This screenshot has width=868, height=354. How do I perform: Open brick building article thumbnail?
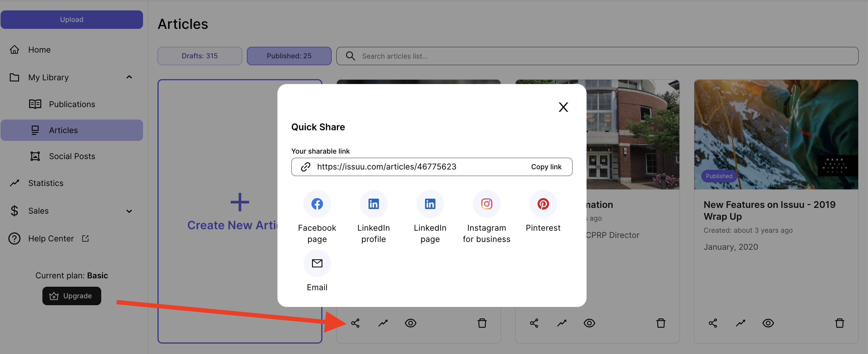coord(633,134)
